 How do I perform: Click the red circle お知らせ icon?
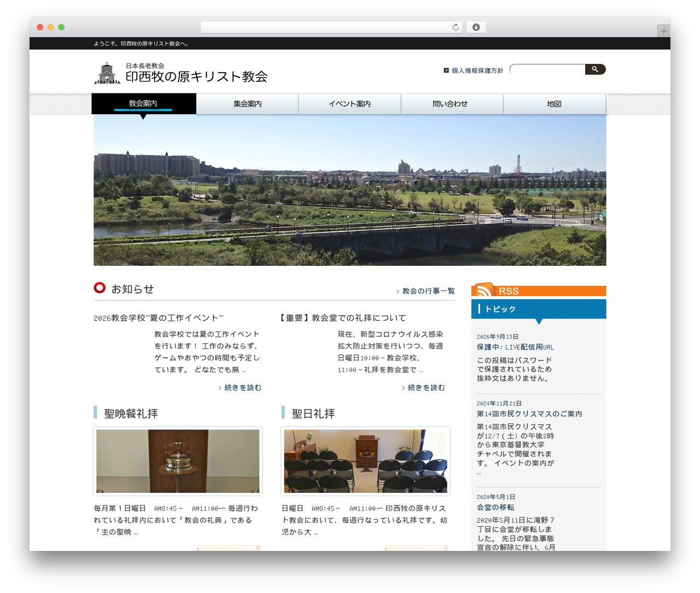pyautogui.click(x=100, y=288)
